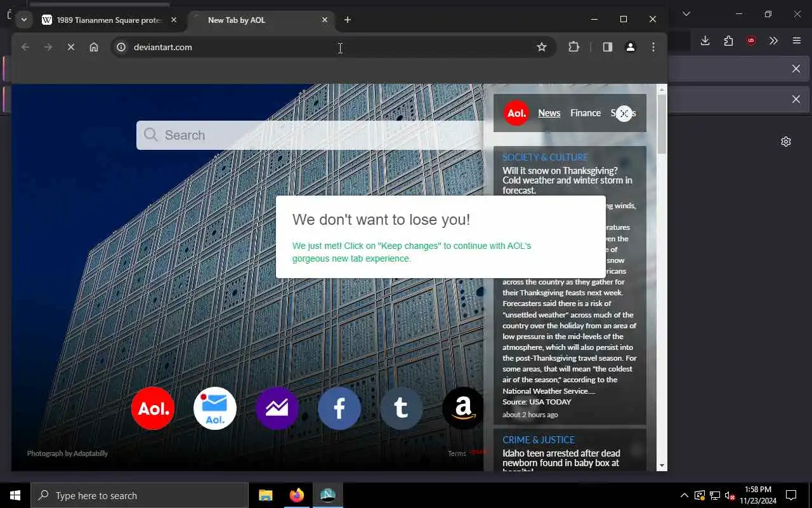Open CRIME & JUSTICE category link
The height and width of the screenshot is (508, 812).
(x=539, y=440)
